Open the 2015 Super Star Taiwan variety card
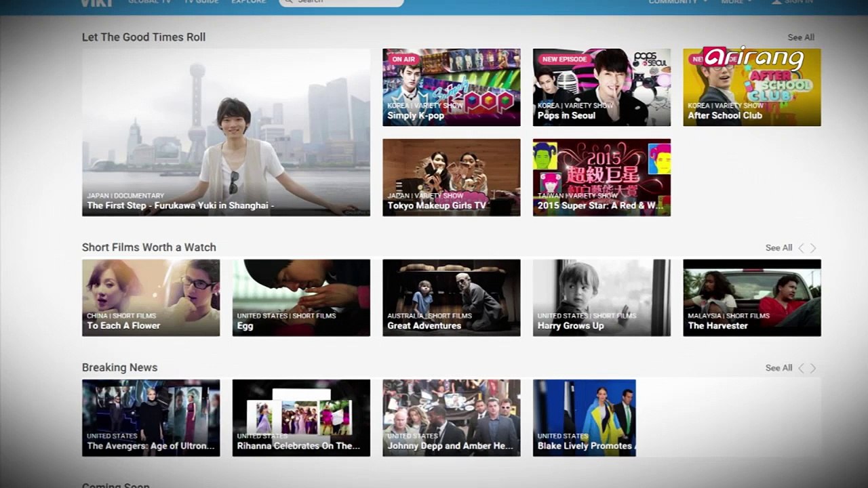The width and height of the screenshot is (868, 488). (601, 178)
